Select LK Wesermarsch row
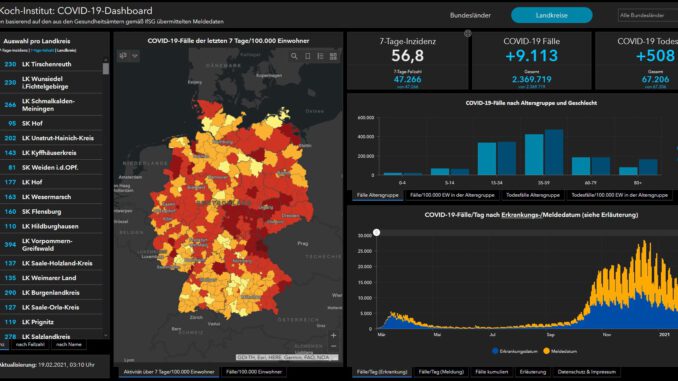Screen dimensions: 678x381 click(x=51, y=197)
